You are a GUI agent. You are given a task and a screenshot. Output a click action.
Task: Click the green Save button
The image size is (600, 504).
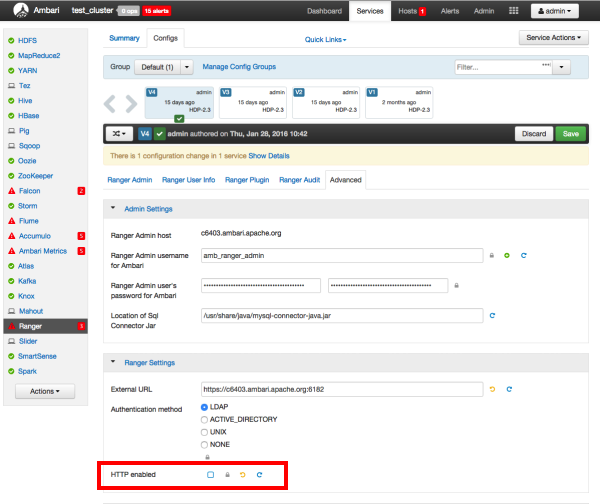click(571, 133)
